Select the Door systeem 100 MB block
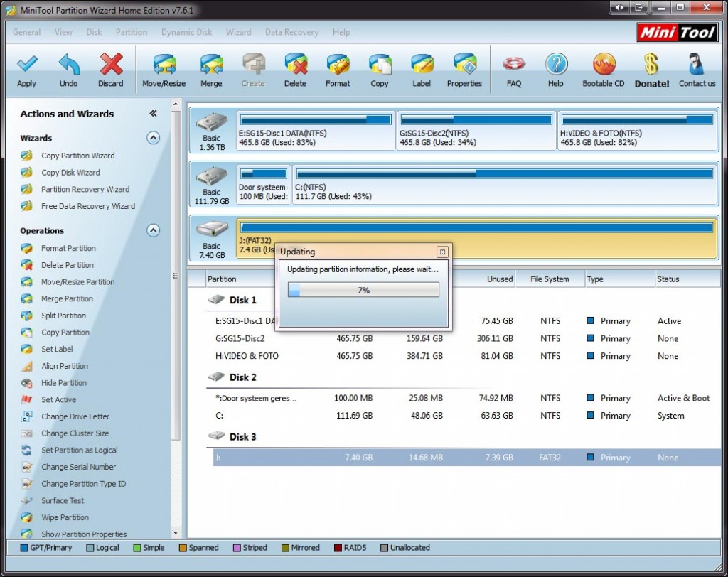Screen dimensions: 728x577 click(x=264, y=185)
